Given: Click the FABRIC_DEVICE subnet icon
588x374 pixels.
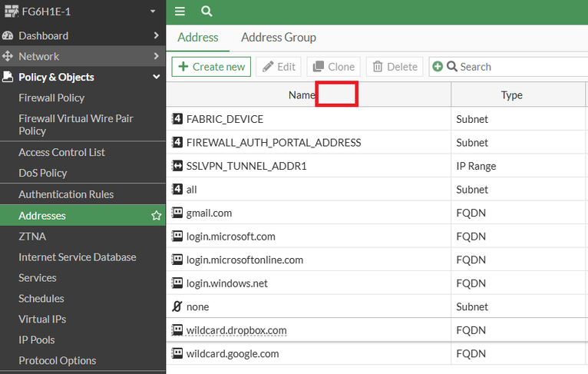Looking at the screenshot, I should (x=177, y=119).
